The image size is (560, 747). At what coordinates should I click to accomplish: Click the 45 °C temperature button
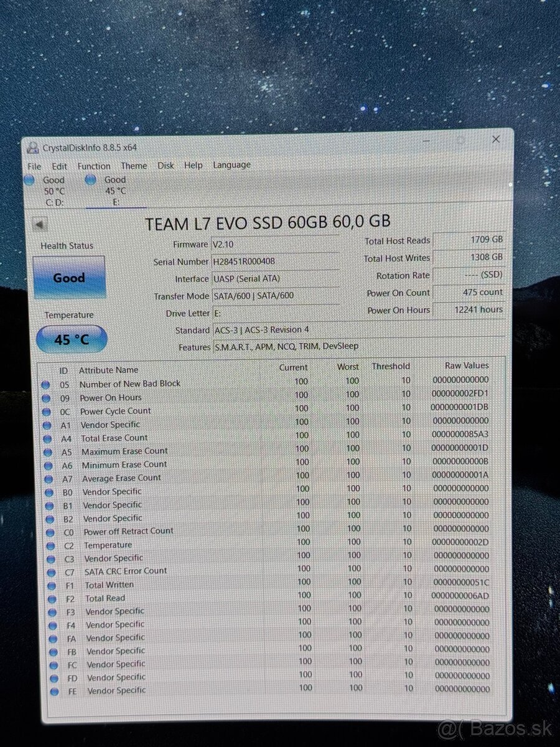click(72, 340)
